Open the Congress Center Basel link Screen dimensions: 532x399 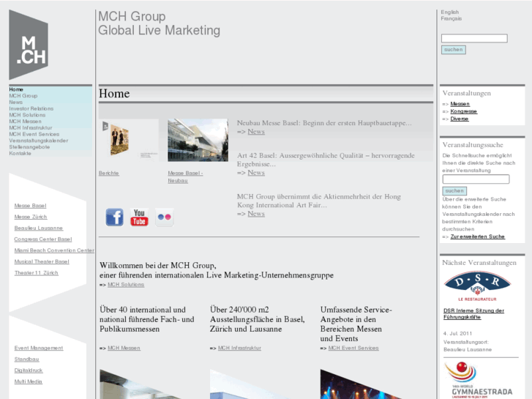click(x=43, y=239)
